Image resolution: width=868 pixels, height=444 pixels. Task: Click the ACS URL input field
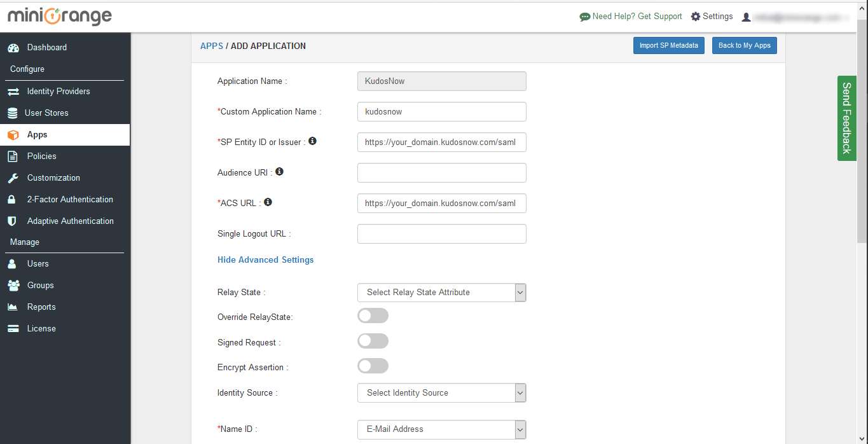coord(442,204)
